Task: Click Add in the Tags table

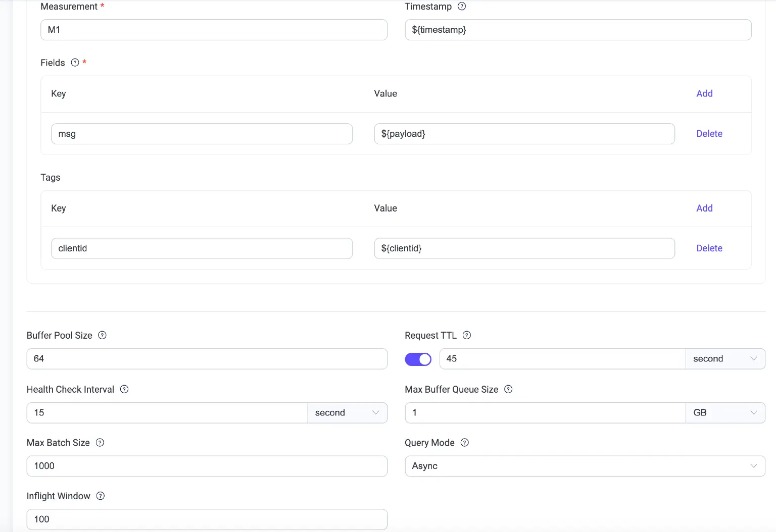Action: (704, 208)
